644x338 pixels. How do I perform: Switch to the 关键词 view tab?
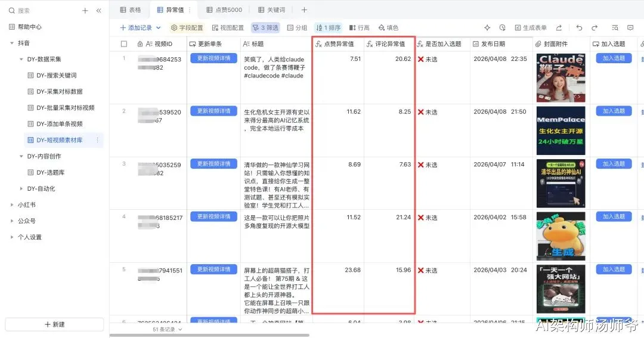(271, 10)
